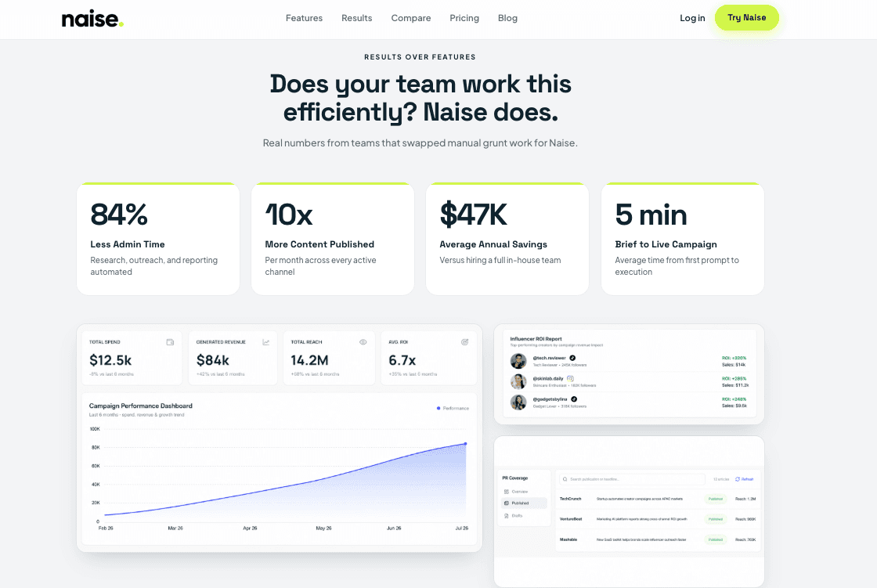
Task: Click the PR Coverage heading
Action: point(515,478)
